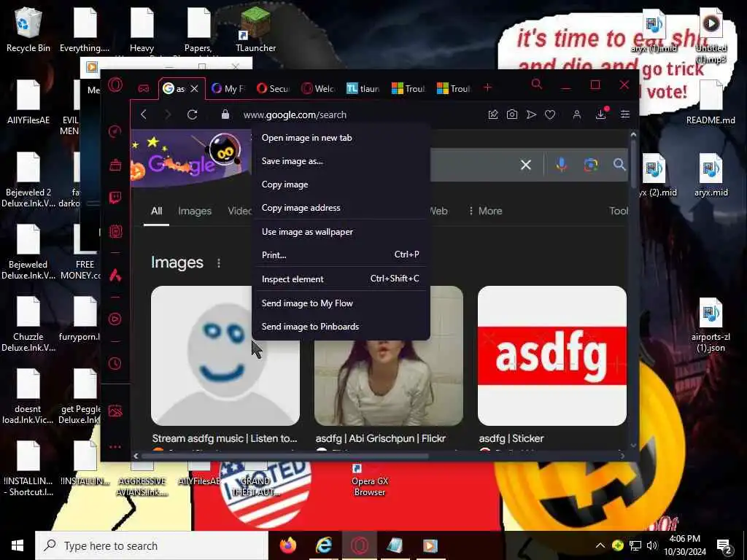Select the TLauncher desktop shortcut

256,29
